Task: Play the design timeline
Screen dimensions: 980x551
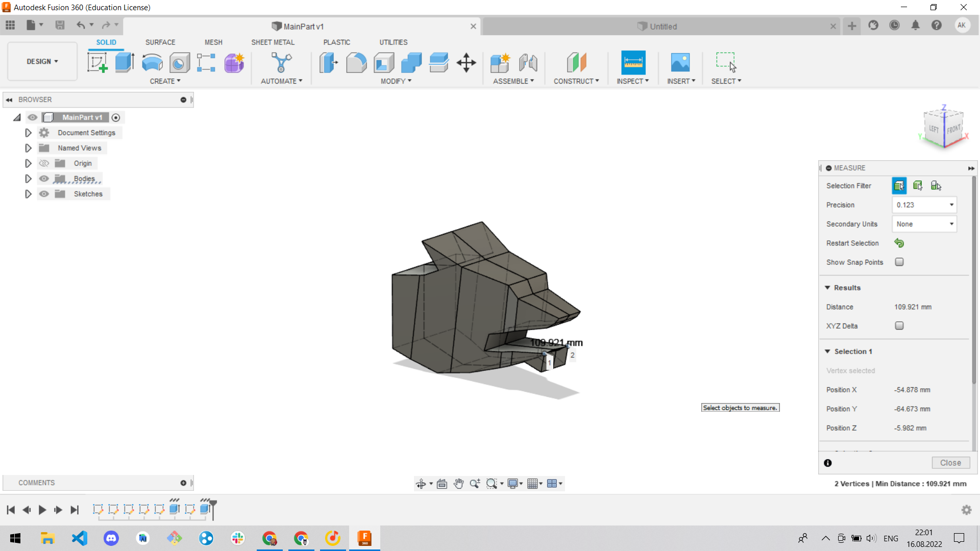Action: [x=42, y=510]
